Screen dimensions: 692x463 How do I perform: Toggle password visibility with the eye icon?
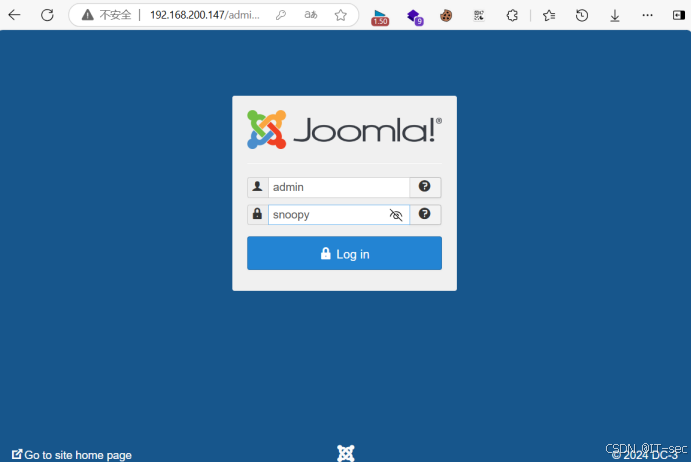(396, 215)
